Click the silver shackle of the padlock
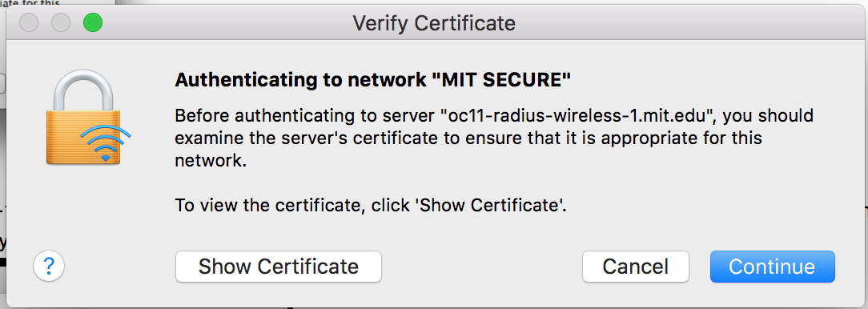 83,91
